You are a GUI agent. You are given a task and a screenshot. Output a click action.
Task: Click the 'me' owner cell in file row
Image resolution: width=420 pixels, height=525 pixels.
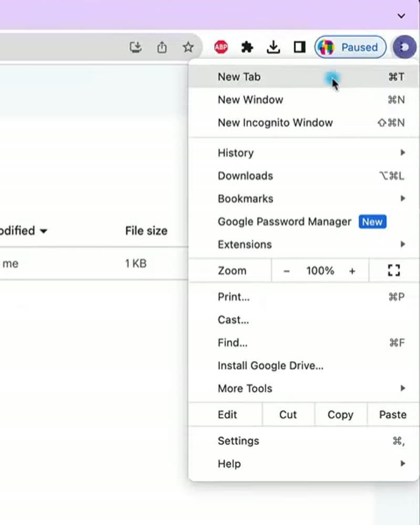10,264
